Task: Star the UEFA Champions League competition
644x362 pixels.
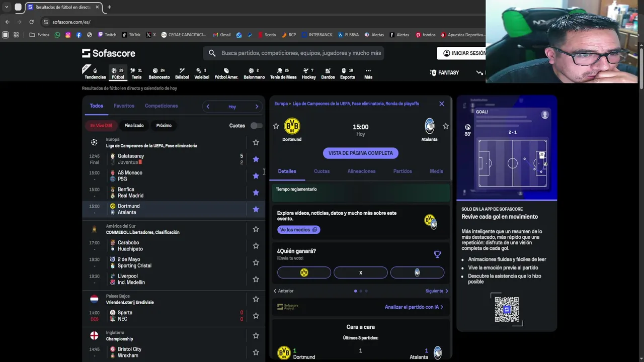Action: 256,142
